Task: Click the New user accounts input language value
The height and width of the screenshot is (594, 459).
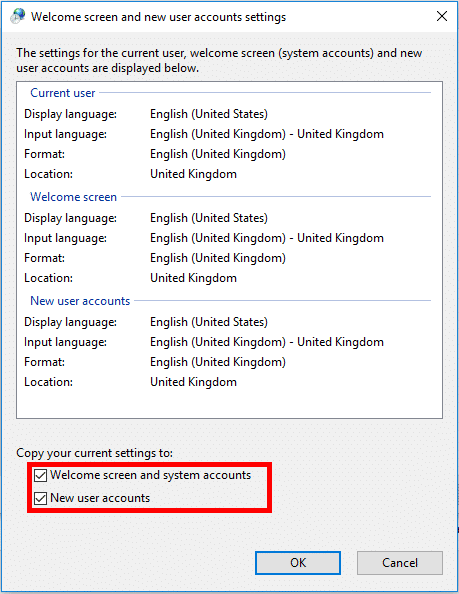Action: 267,342
